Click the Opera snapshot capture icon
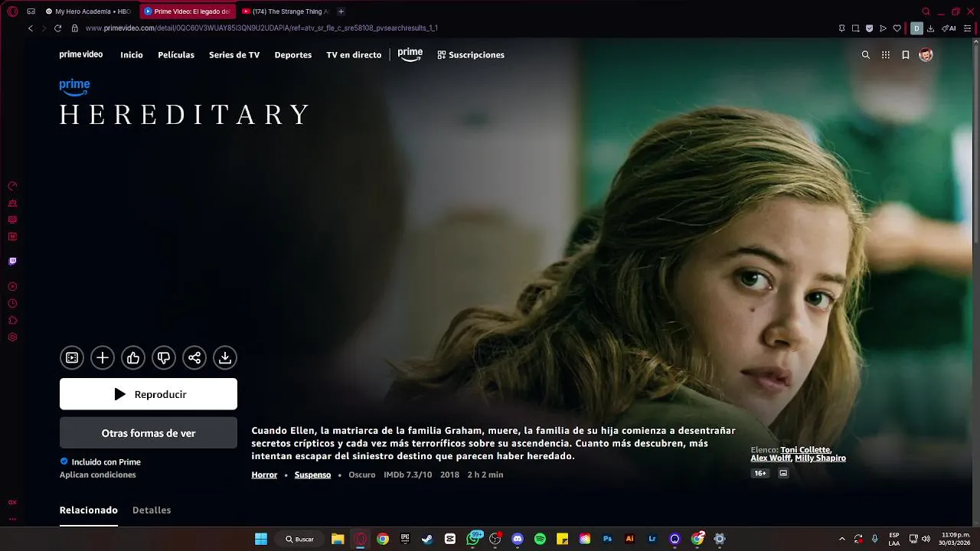The height and width of the screenshot is (551, 980). point(855,28)
